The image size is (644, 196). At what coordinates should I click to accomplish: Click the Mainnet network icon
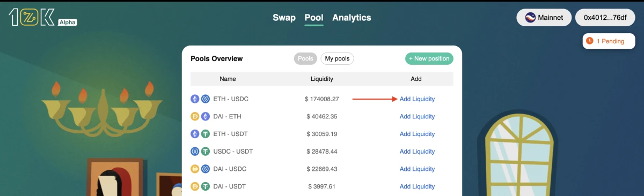pyautogui.click(x=531, y=18)
